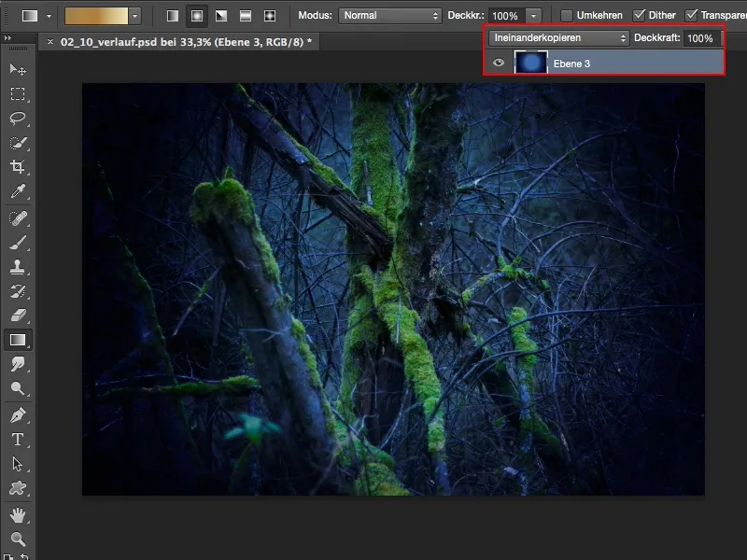
Task: Choose the Clone Stamp tool
Action: pos(17,268)
